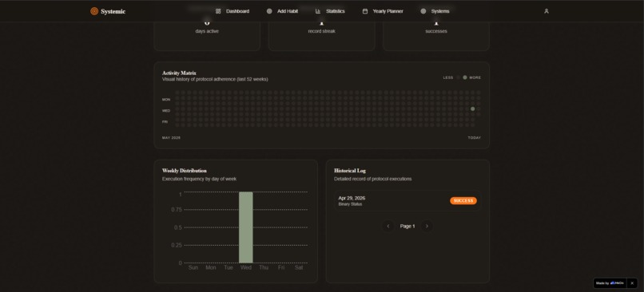Click the days active card label
The image size is (644, 292).
click(x=207, y=31)
